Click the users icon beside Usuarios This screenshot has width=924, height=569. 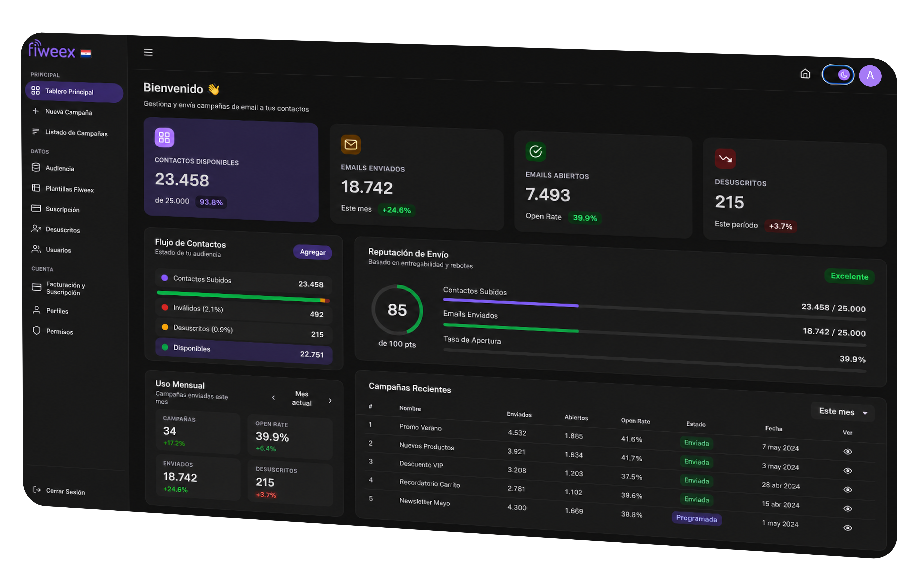(x=36, y=249)
